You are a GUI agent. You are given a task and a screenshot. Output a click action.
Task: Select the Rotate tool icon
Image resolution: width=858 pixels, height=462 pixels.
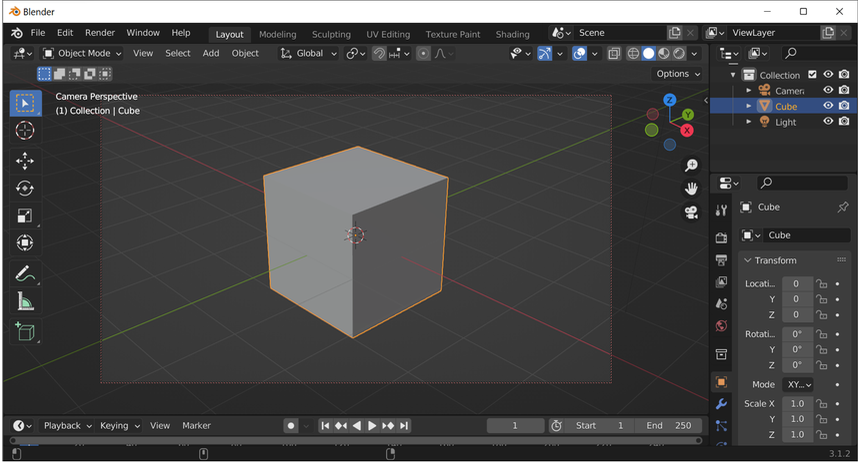25,188
